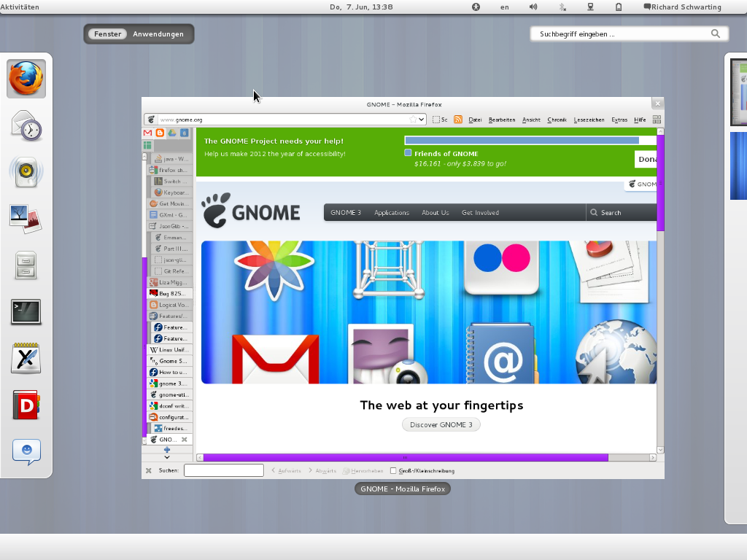The height and width of the screenshot is (560, 747).
Task: Open the X pen editor icon in dash
Action: pyautogui.click(x=26, y=358)
